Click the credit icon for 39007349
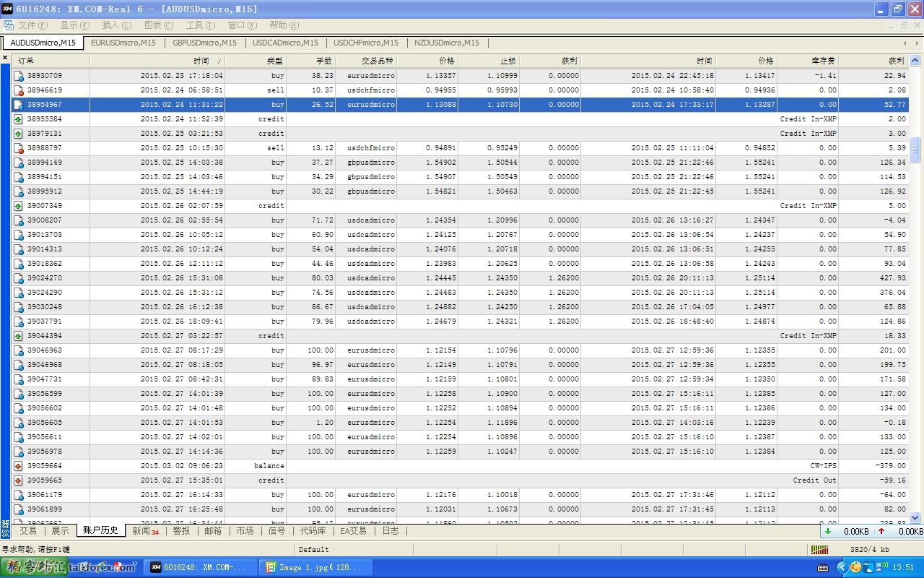Screen dimensions: 924x578 coord(19,206)
